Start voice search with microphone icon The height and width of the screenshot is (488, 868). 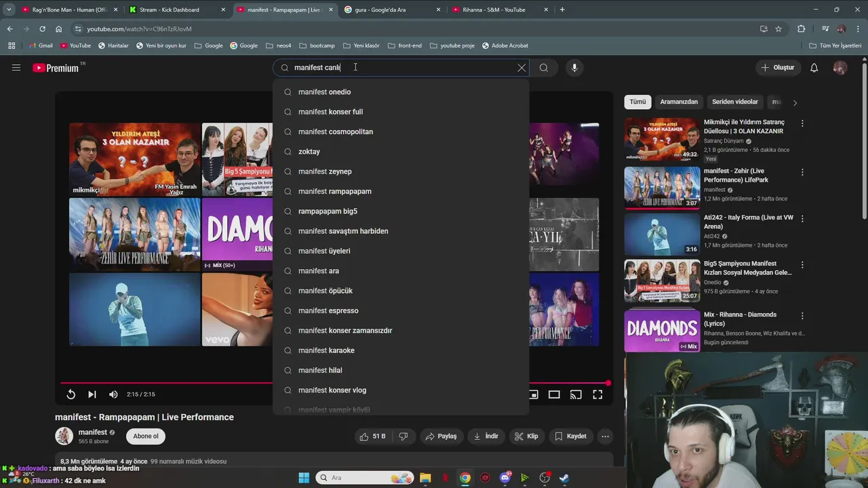click(x=574, y=68)
